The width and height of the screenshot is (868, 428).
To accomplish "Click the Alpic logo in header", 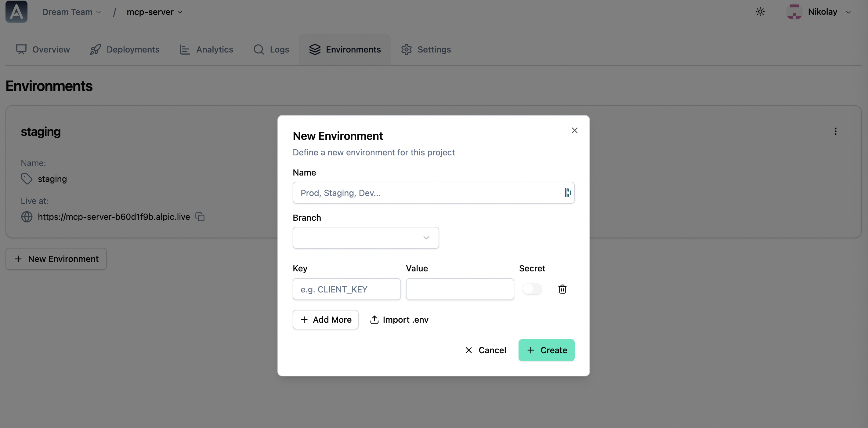I will (x=16, y=12).
